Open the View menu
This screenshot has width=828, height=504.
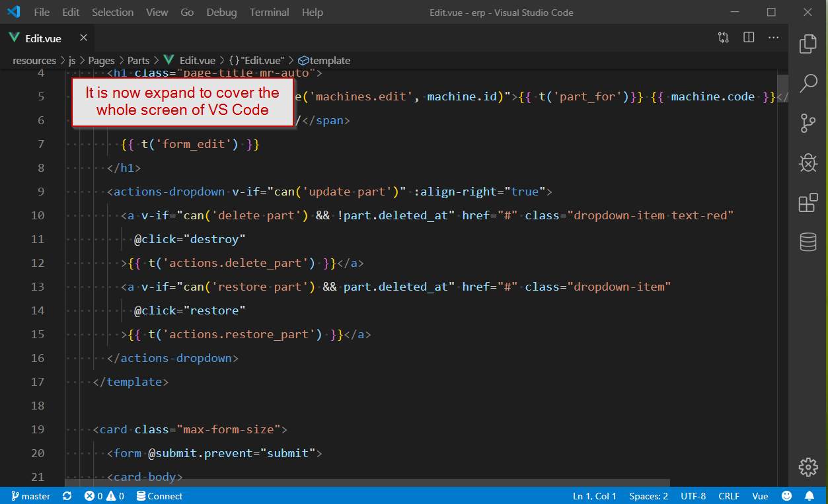point(157,12)
